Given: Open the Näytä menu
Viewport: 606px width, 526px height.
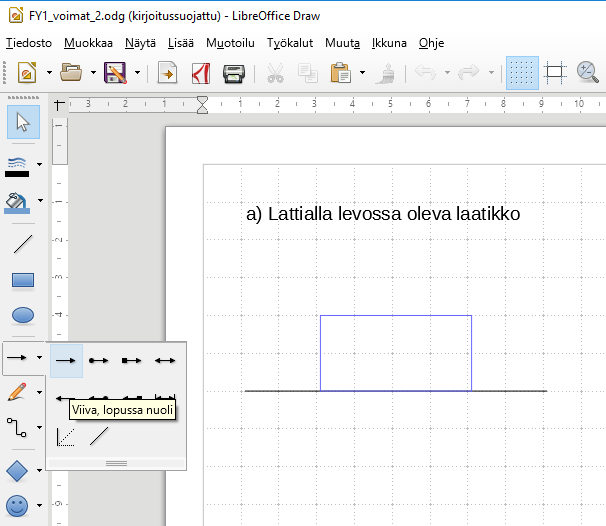Looking at the screenshot, I should [x=140, y=43].
